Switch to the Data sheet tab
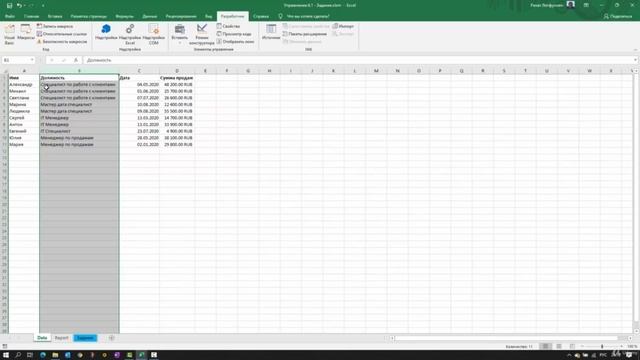 (x=42, y=338)
